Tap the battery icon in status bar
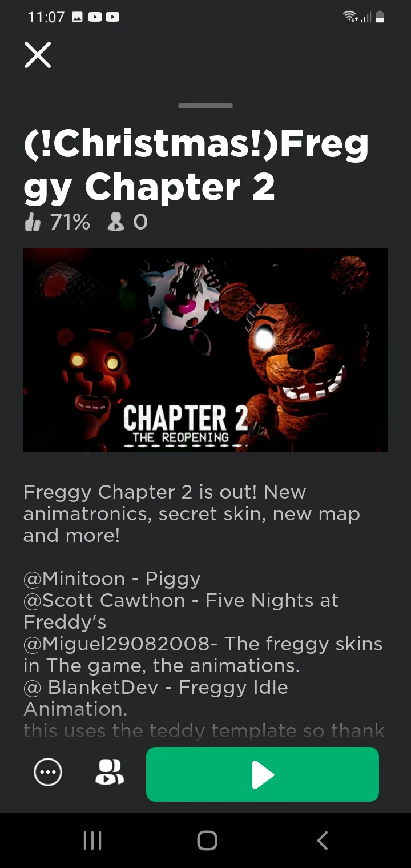411x868 pixels. (380, 17)
